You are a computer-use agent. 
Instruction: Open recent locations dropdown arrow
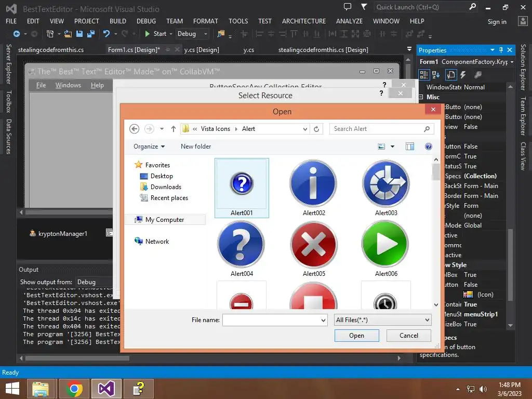pos(162,129)
